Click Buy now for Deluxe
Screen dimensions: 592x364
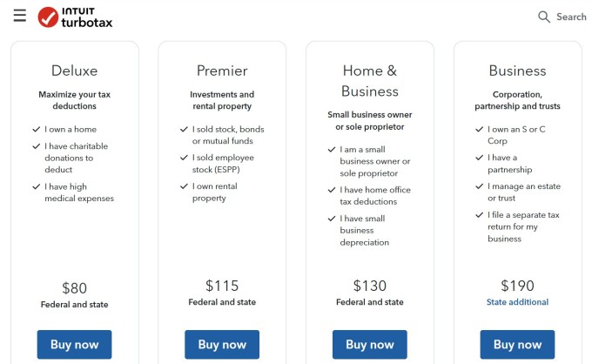(74, 344)
